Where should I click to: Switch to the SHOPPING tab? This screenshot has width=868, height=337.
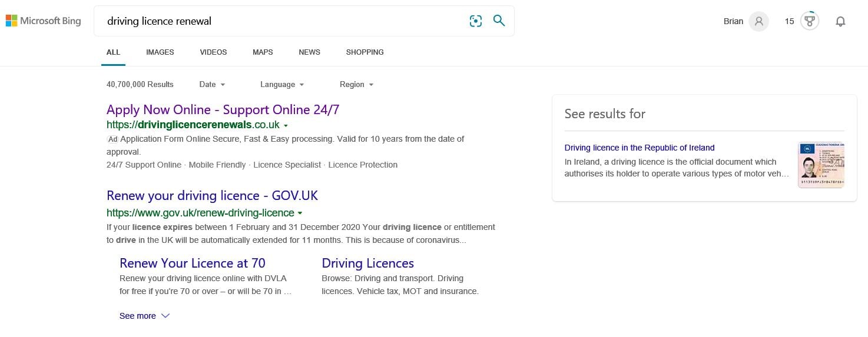click(365, 52)
